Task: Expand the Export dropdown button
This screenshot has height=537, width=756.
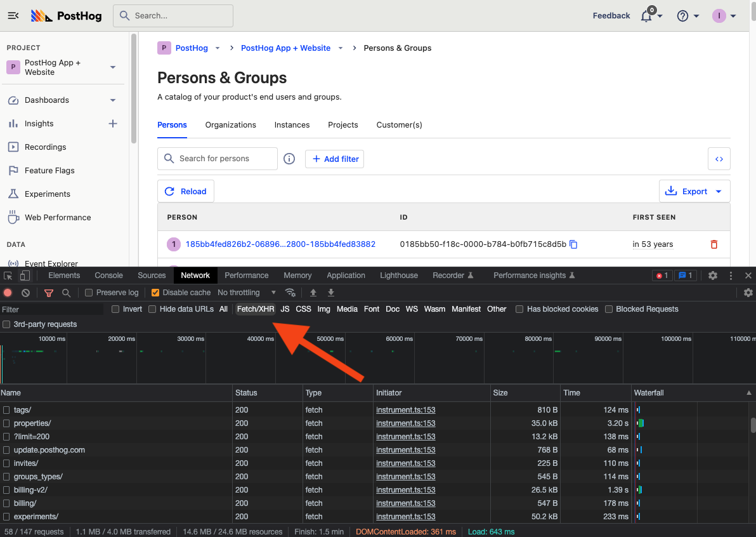Action: click(x=718, y=191)
